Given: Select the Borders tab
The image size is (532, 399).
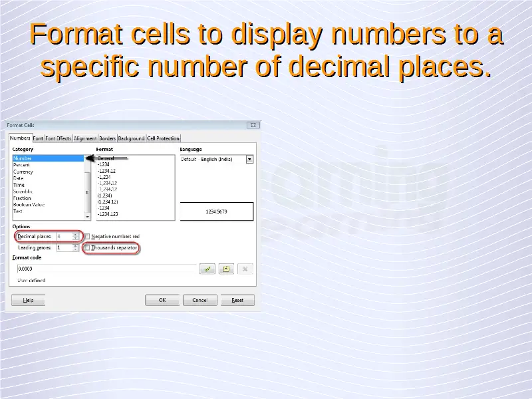Looking at the screenshot, I should pyautogui.click(x=107, y=138).
